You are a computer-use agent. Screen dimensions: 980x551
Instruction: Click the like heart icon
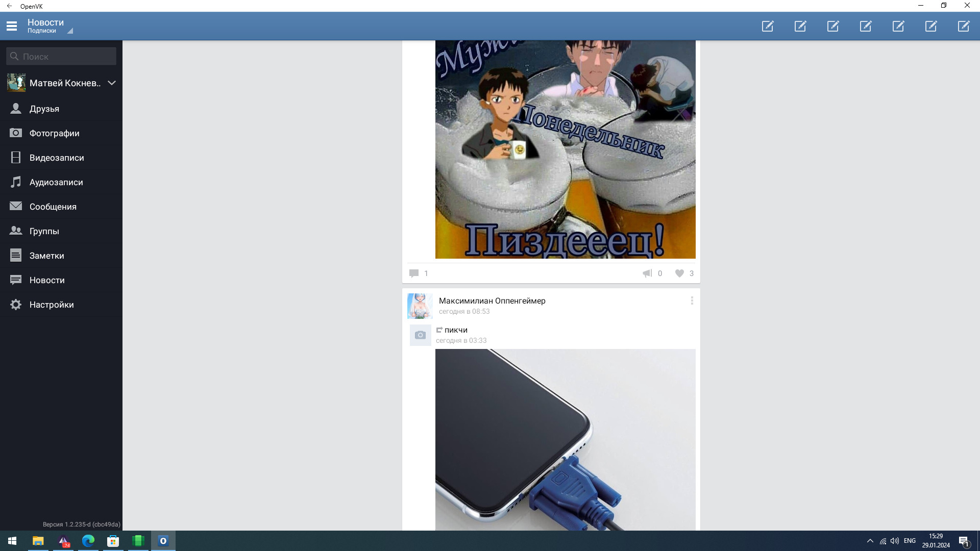[x=679, y=273]
